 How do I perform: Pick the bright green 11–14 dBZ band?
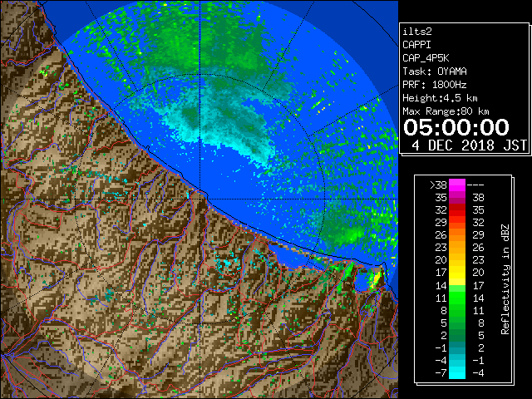tap(457, 298)
